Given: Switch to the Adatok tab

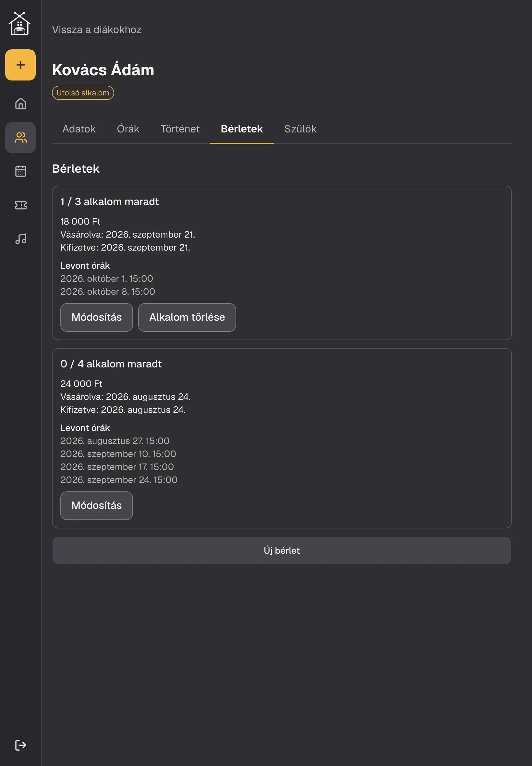Looking at the screenshot, I should pyautogui.click(x=79, y=129).
